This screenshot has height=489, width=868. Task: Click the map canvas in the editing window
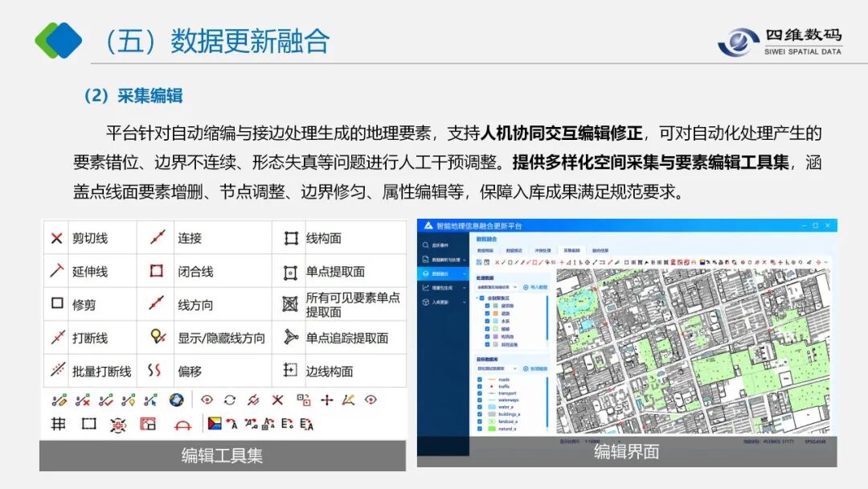point(693,351)
